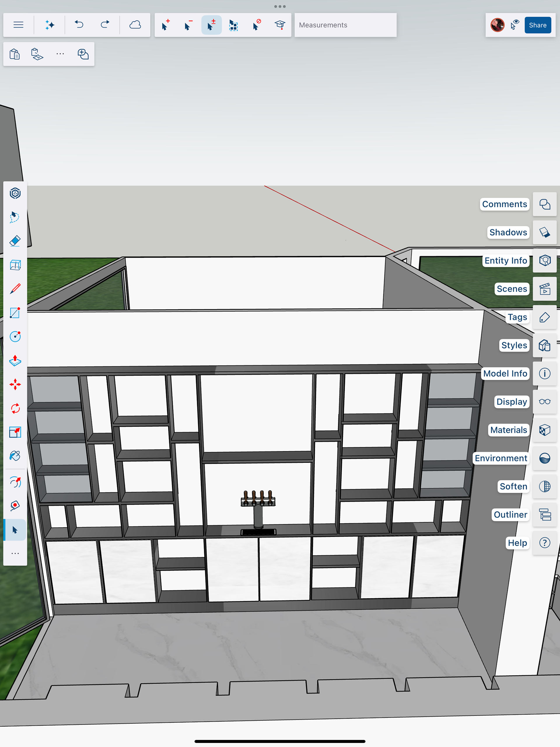The image size is (560, 747).
Task: Click the Share button
Action: pyautogui.click(x=537, y=25)
